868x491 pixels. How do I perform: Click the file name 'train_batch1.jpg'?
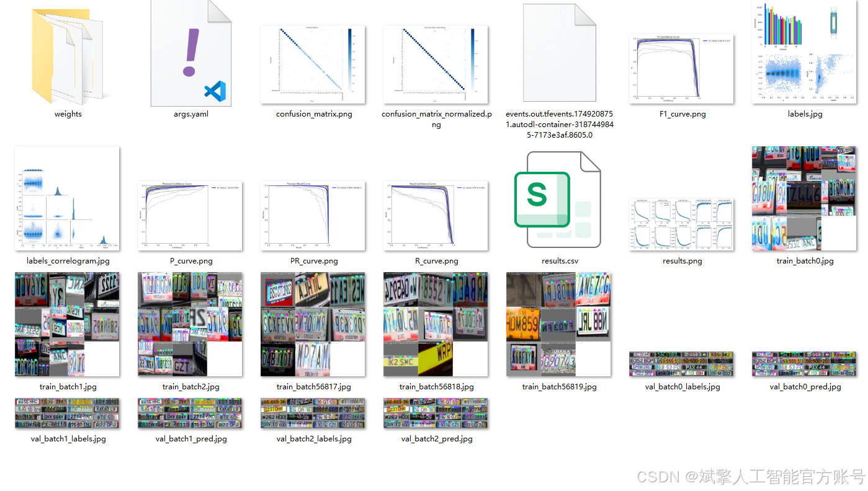(68, 387)
